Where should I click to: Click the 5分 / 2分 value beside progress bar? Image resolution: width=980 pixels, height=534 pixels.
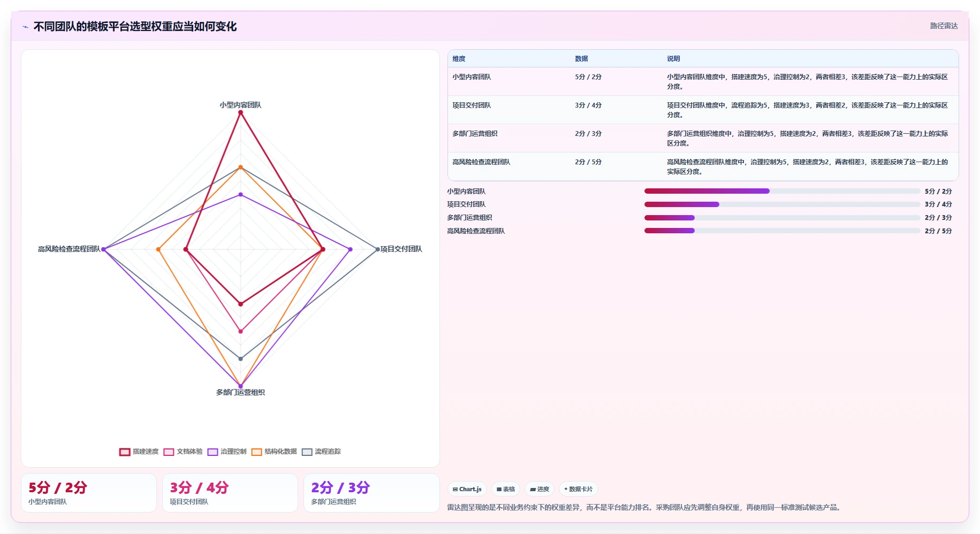coord(938,191)
